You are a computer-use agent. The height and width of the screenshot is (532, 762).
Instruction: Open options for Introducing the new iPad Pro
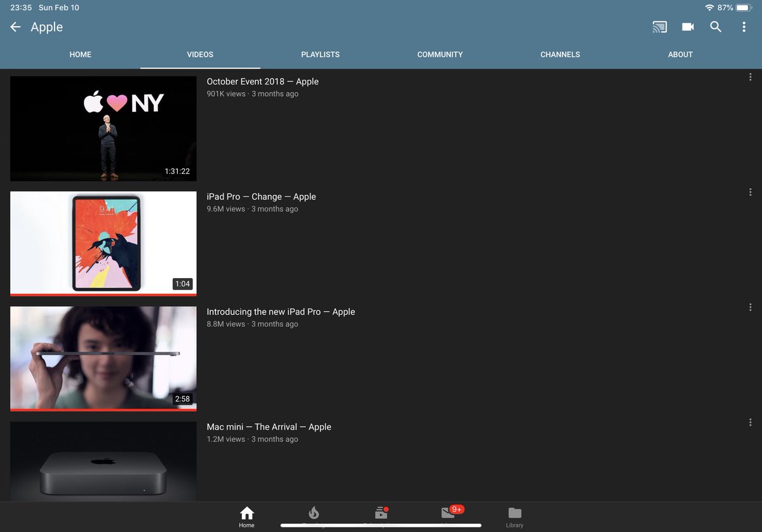[x=751, y=307]
